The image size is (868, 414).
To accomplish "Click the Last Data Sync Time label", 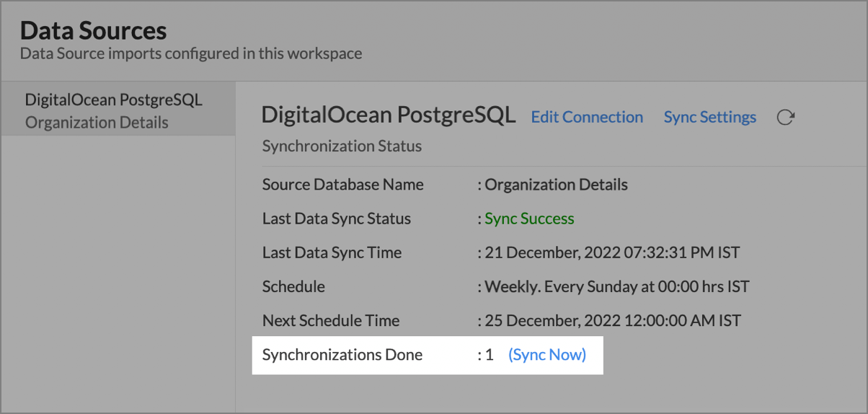I will 332,253.
